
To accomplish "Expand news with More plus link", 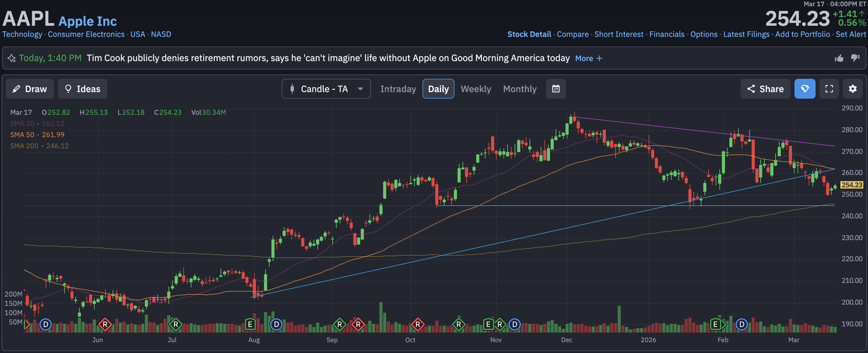I will (x=588, y=58).
